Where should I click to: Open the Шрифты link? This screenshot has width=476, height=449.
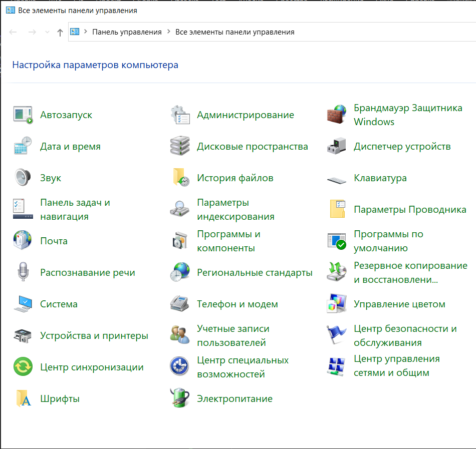pos(60,398)
